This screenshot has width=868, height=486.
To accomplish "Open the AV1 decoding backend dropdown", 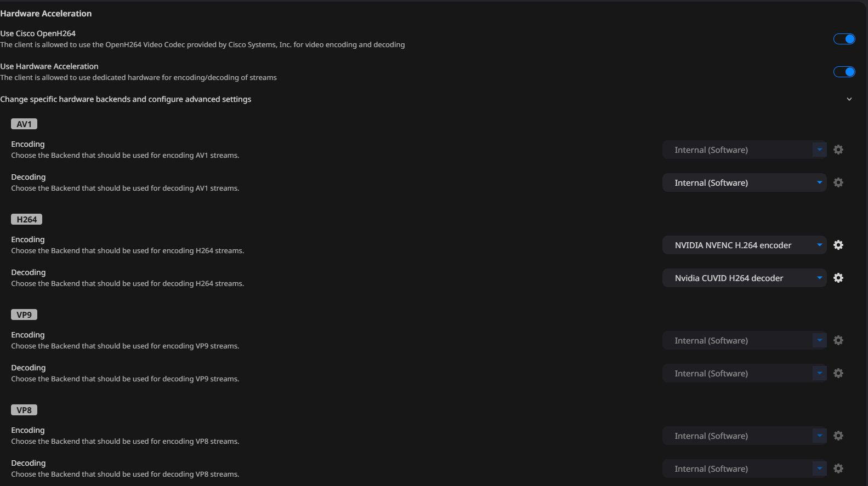I will [744, 182].
